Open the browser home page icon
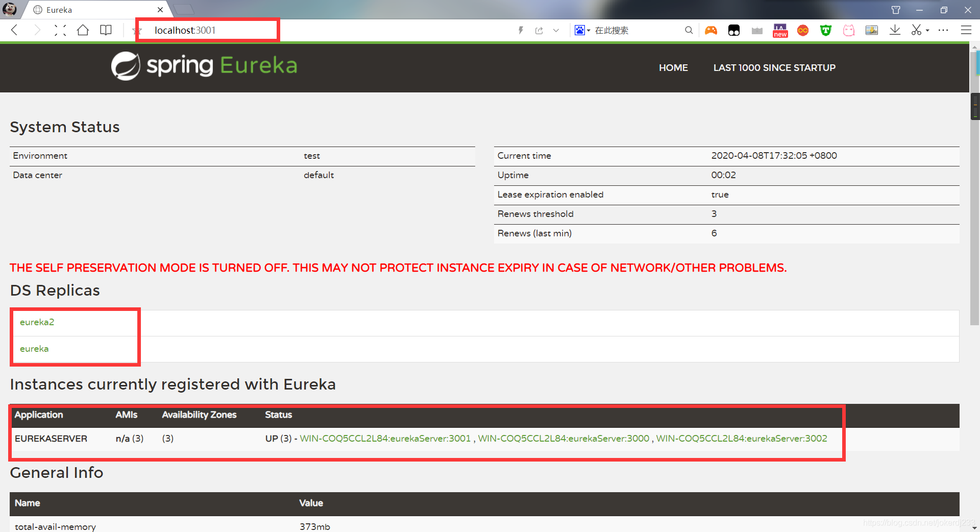Screen dimensions: 980x532 coord(83,30)
